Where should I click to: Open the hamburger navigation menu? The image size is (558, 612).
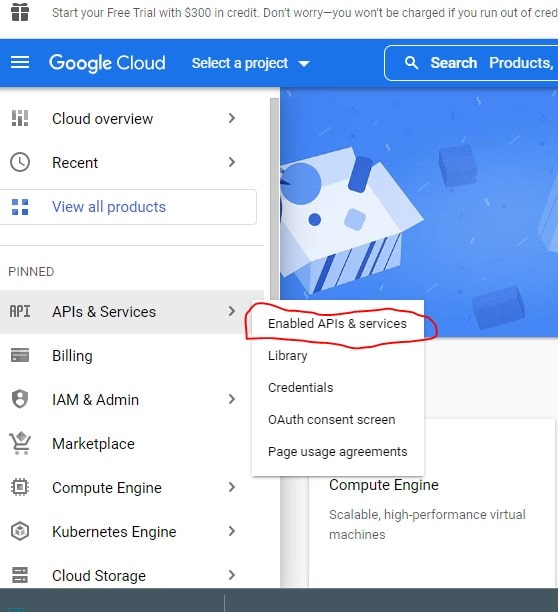click(20, 62)
